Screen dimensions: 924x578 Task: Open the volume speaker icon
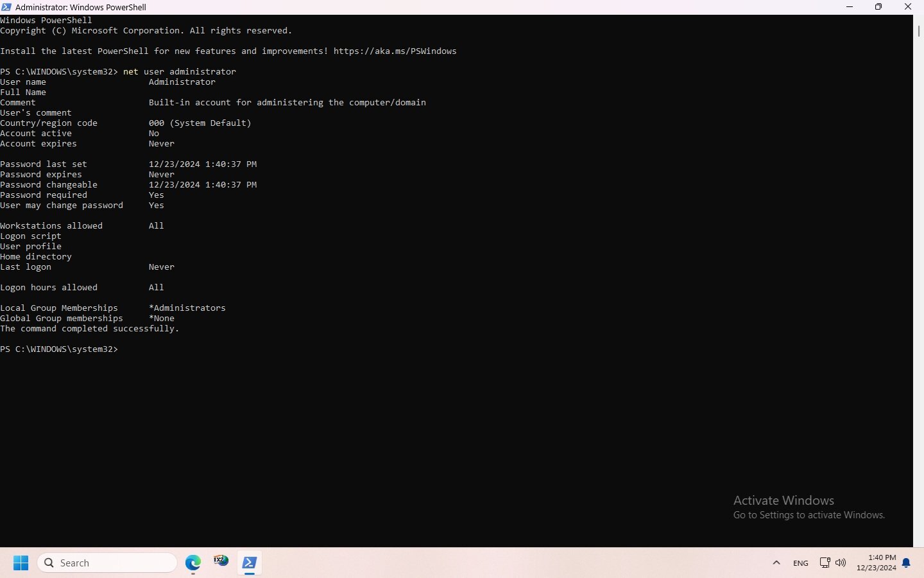click(x=841, y=563)
